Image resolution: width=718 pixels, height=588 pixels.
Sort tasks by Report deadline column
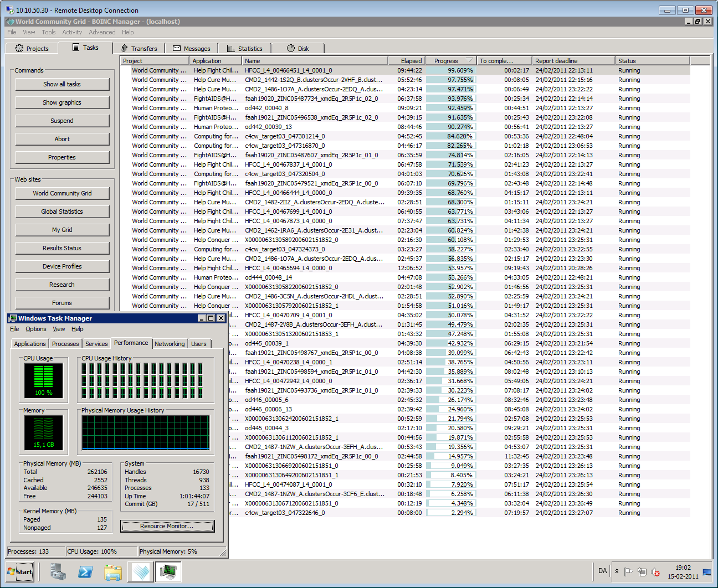click(573, 61)
